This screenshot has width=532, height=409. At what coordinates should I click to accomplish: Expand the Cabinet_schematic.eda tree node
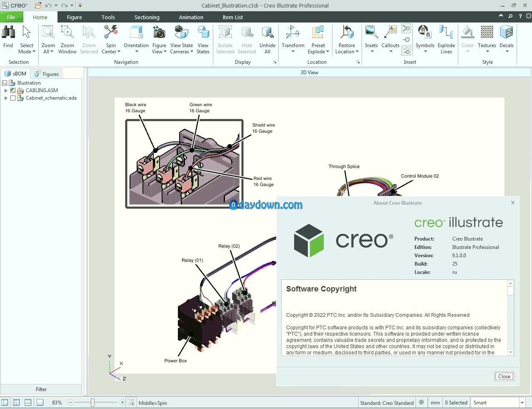click(6, 98)
